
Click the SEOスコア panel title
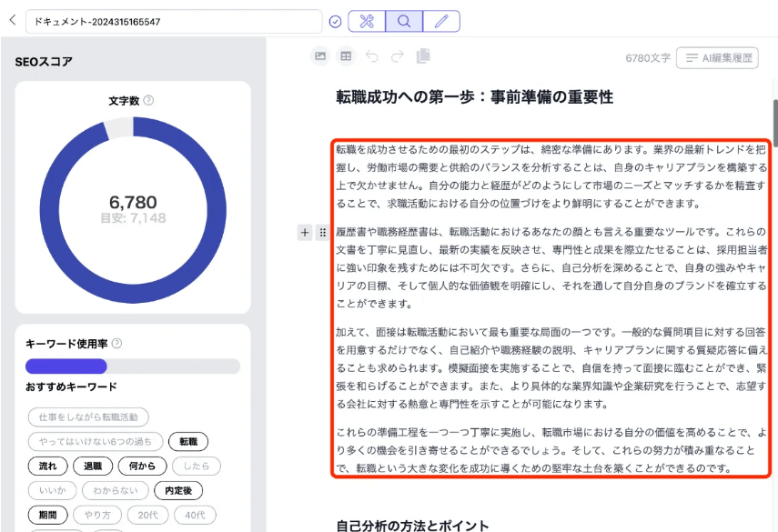pos(44,62)
